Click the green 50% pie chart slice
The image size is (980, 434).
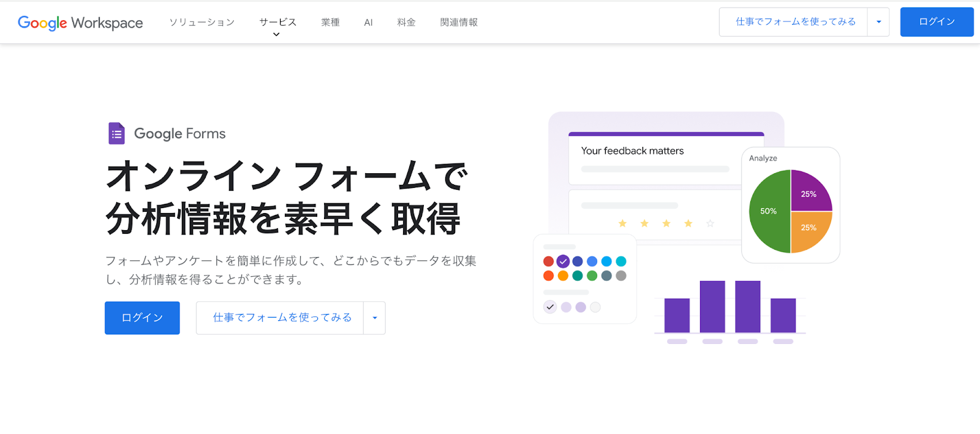coord(769,211)
